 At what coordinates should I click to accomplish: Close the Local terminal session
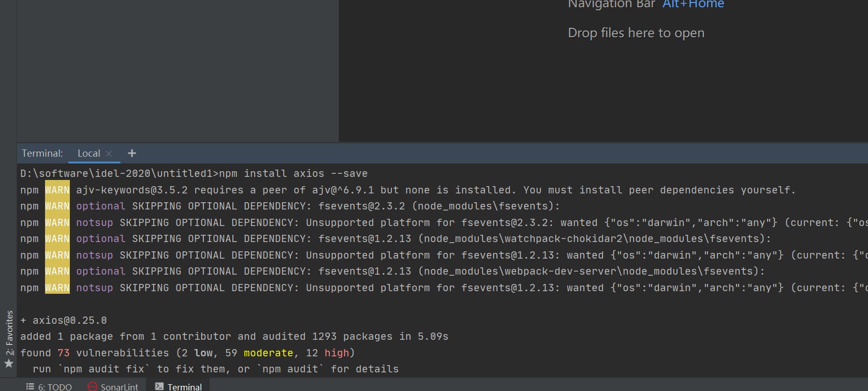[x=109, y=154]
